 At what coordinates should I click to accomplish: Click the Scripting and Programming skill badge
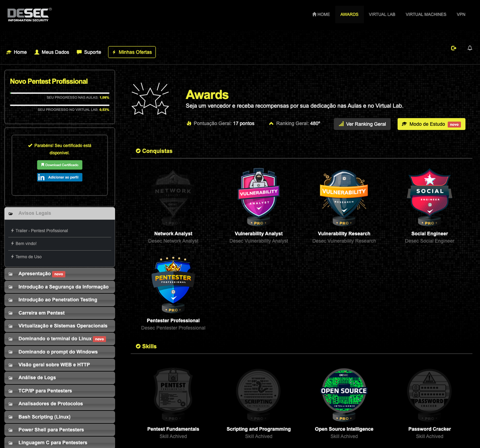259,395
